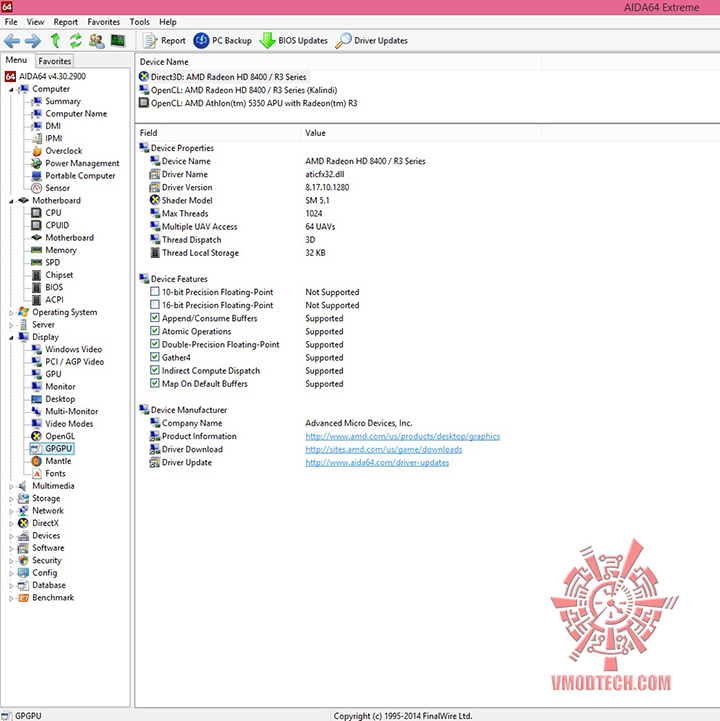Toggle the Double-Precision Floating-Point checkbox
Viewport: 720px width, 721px height.
click(155, 344)
